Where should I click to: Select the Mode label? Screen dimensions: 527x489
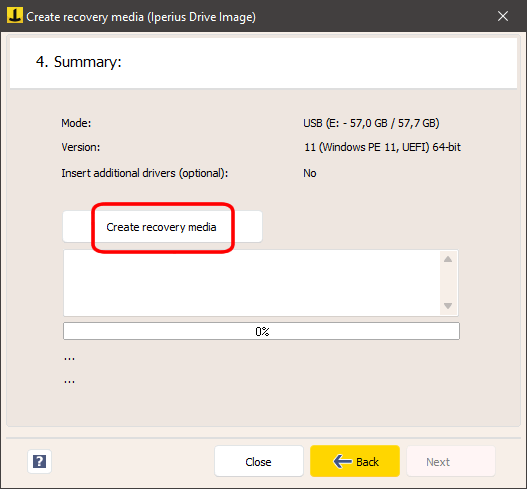pyautogui.click(x=76, y=123)
